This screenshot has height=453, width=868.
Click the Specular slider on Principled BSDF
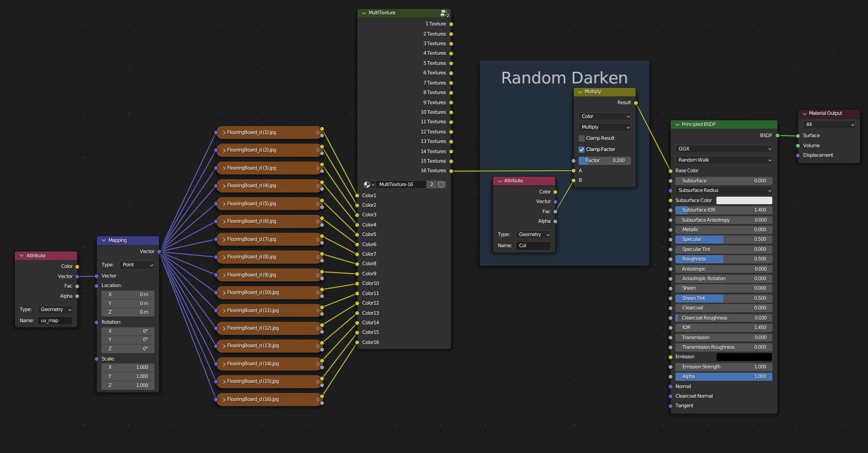[724, 239]
